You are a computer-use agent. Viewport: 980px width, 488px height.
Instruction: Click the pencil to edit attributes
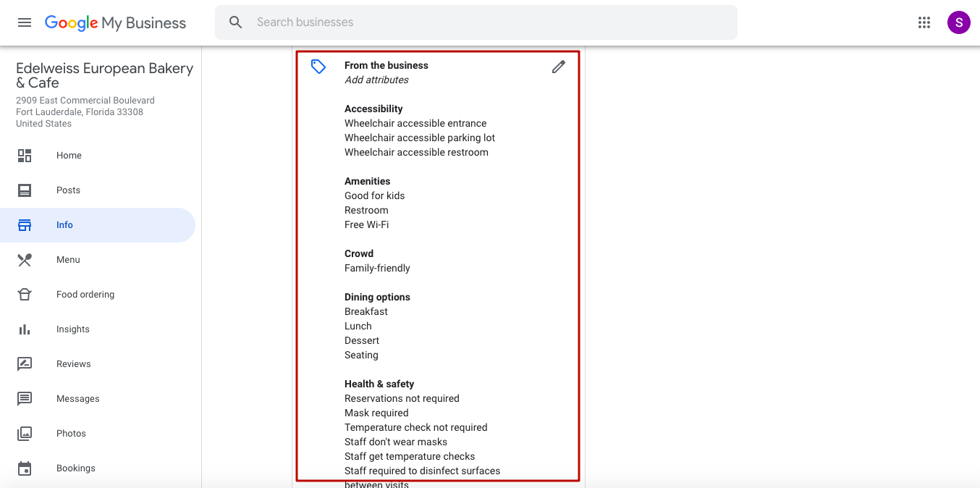coord(558,67)
